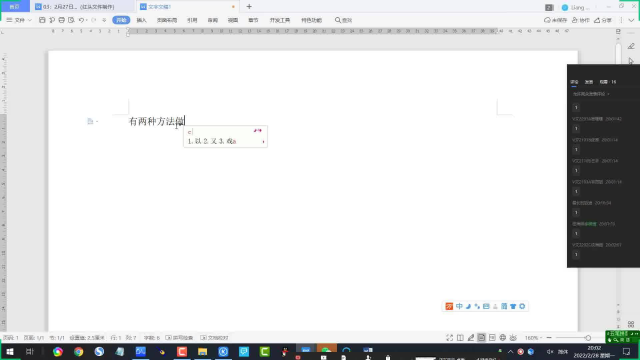Select the outline view icon
Image resolution: width=640 pixels, height=360 pixels.
(492, 338)
